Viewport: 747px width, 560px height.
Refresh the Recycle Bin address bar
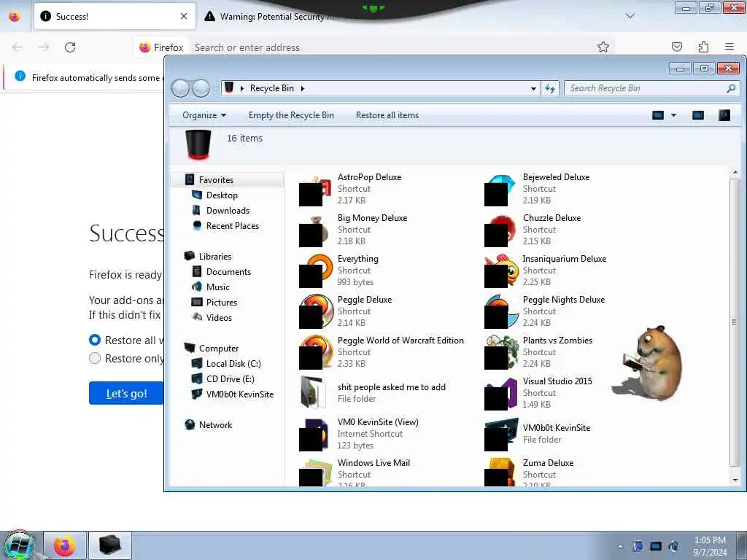[x=550, y=88]
